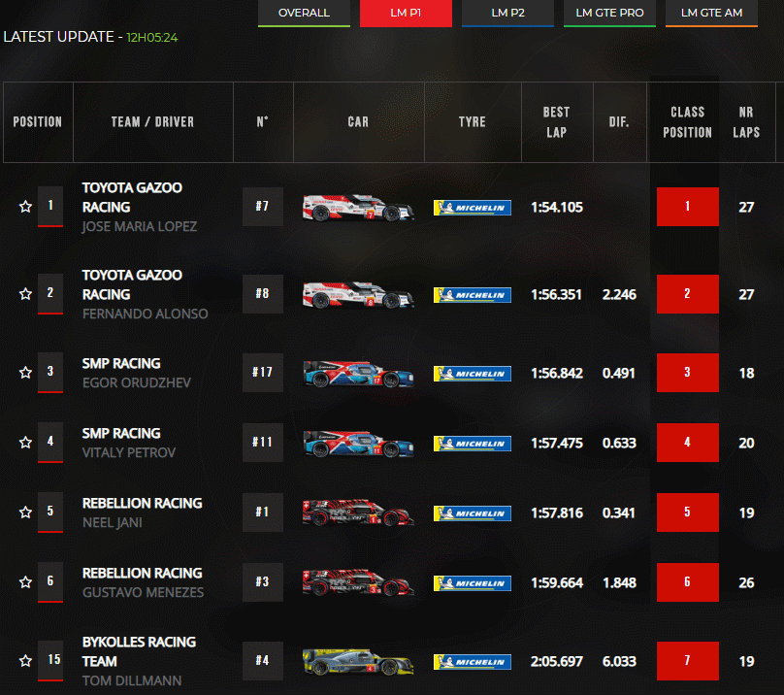Click star icon beside Neel Jani
Screen dimensions: 784x695
[25, 513]
